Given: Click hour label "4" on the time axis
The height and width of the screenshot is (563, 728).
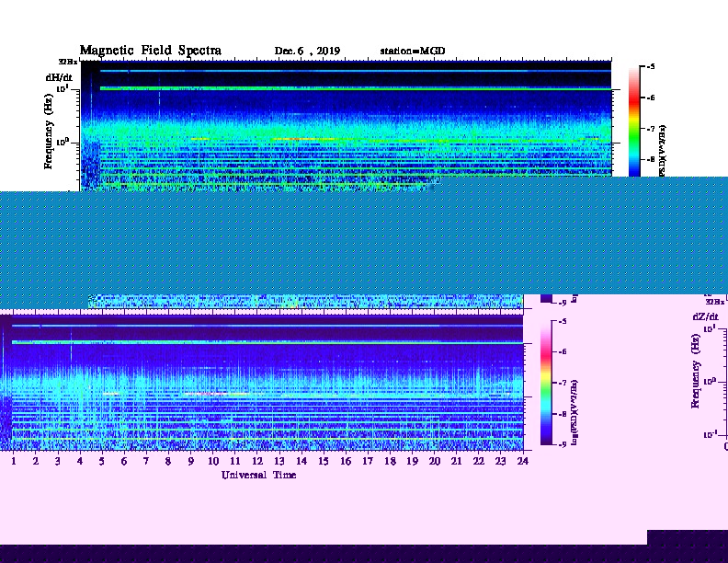Looking at the screenshot, I should (x=80, y=461).
